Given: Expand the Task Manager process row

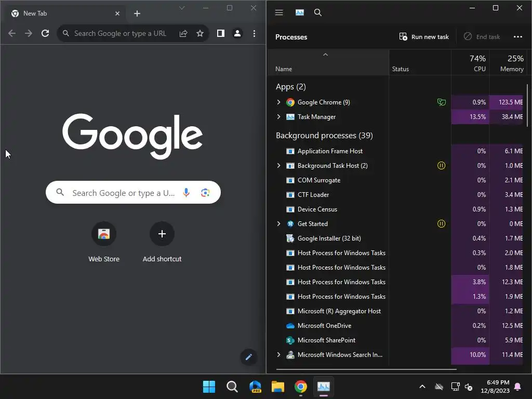Looking at the screenshot, I should tap(278, 117).
